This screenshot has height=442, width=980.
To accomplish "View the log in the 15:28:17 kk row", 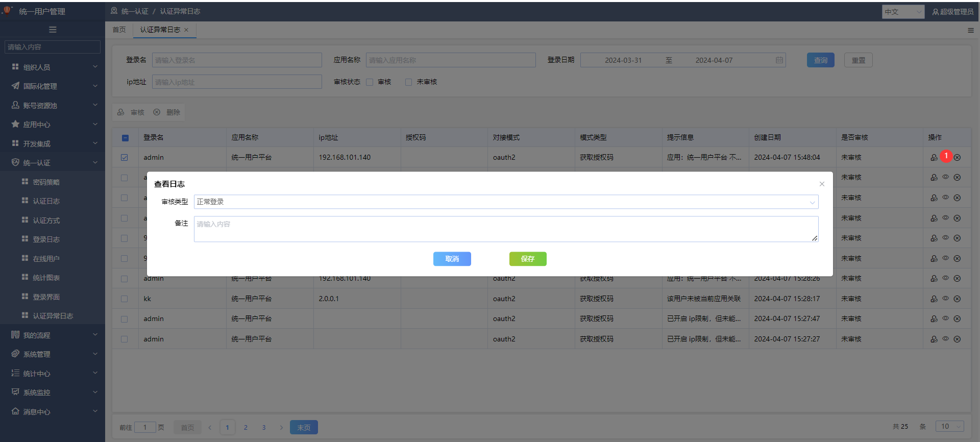I will [x=945, y=299].
